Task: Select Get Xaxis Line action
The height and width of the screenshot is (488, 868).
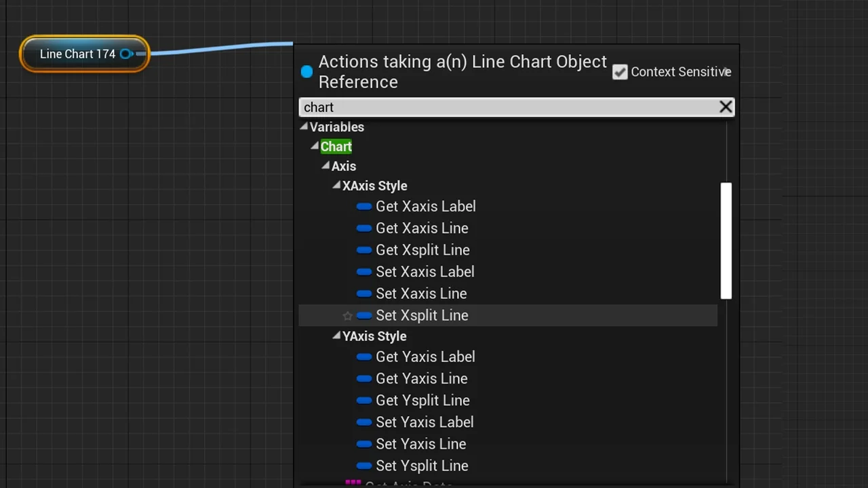Action: point(422,228)
